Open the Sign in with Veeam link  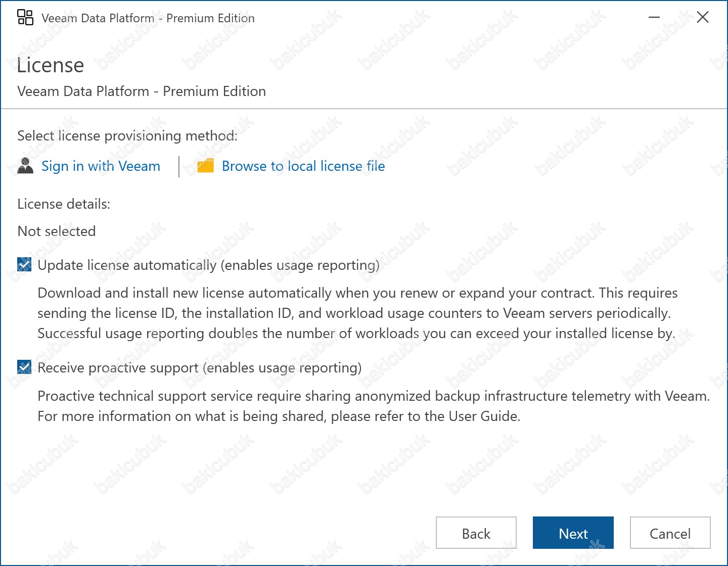pyautogui.click(x=101, y=166)
